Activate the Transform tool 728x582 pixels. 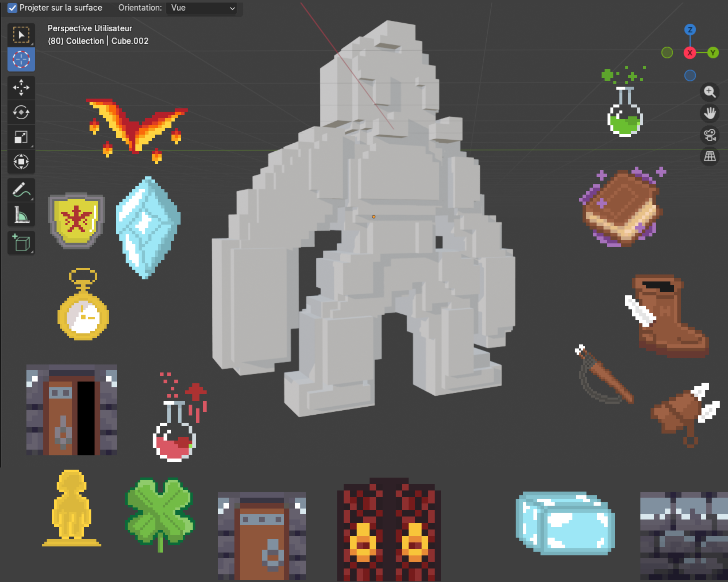[x=21, y=162]
